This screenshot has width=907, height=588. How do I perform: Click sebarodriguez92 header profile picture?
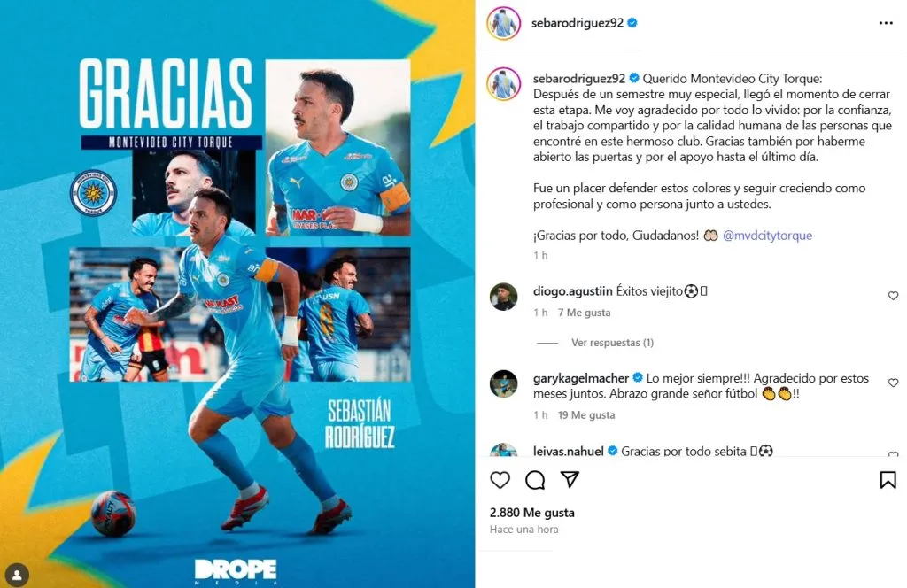tap(503, 23)
